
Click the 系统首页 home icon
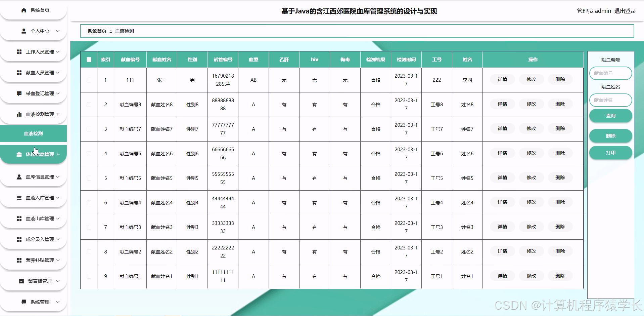click(24, 10)
